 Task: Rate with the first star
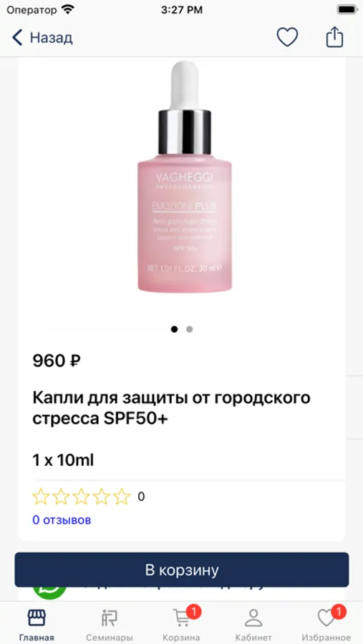41,497
